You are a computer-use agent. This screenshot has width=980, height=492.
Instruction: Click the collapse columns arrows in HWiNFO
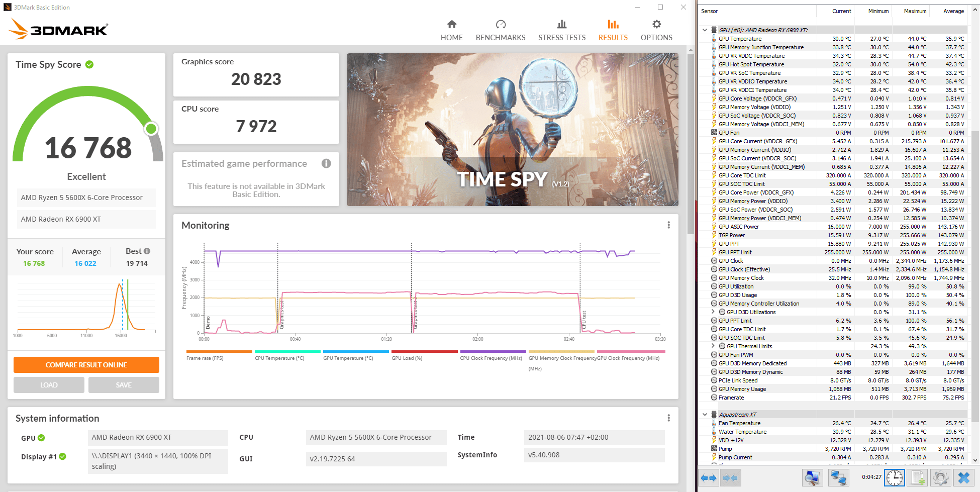coord(731,478)
